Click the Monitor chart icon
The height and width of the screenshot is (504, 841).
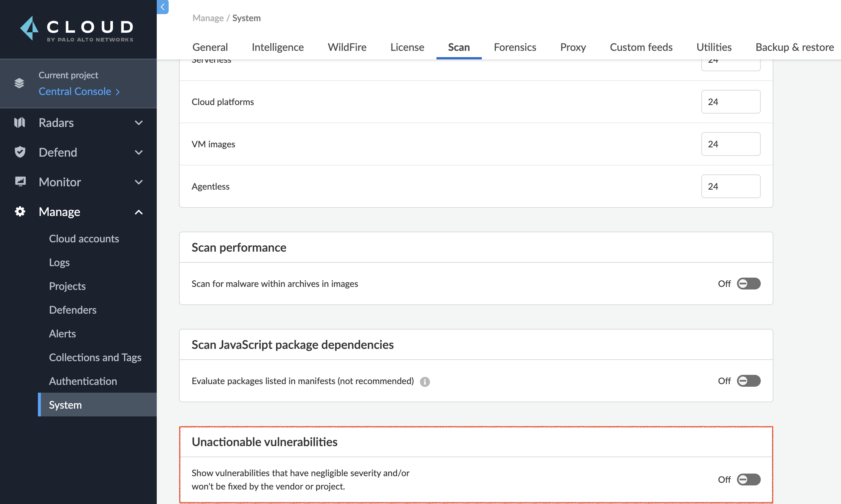tap(20, 181)
